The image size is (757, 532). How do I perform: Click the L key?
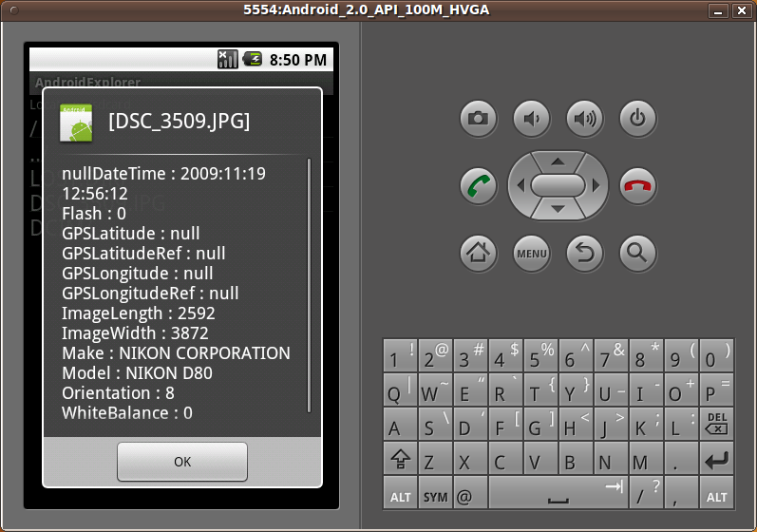681,425
